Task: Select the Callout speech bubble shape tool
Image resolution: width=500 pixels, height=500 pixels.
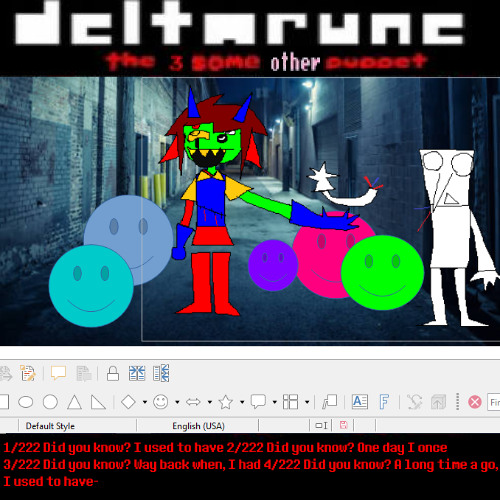Action: 258,402
